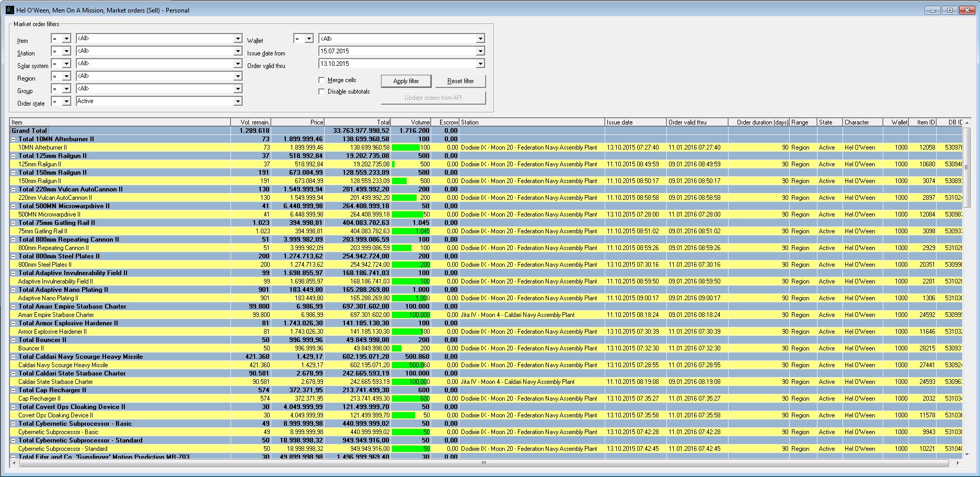Click the horizontal scrollbar left arrow
Viewport: 980px width, 477px height.
pyautogui.click(x=14, y=463)
